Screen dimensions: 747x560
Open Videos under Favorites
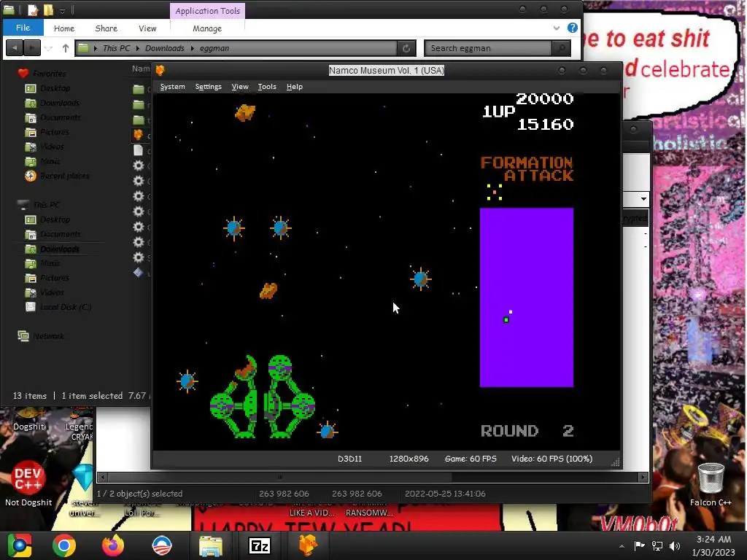52,147
